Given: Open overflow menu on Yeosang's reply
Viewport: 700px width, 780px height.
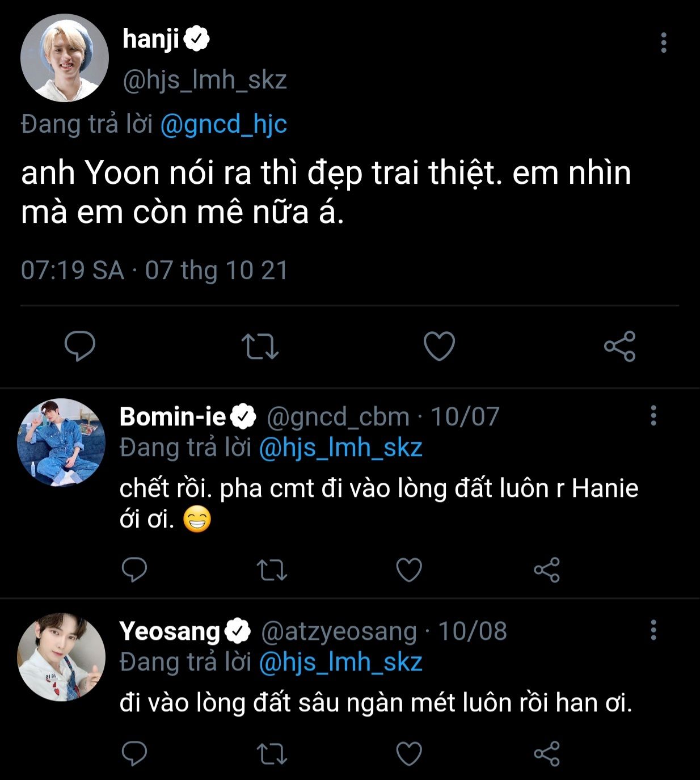Looking at the screenshot, I should click(653, 630).
